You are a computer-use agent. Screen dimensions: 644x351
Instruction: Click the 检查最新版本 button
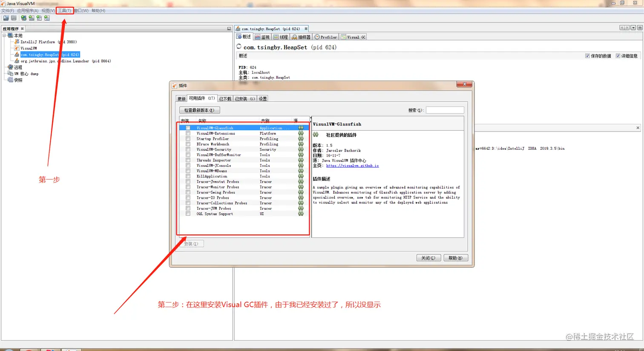click(199, 110)
